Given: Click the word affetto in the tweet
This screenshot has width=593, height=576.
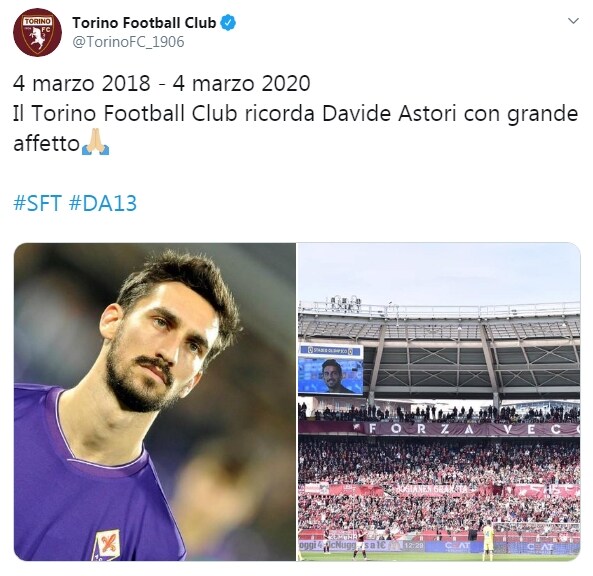Looking at the screenshot, I should pos(46,144).
